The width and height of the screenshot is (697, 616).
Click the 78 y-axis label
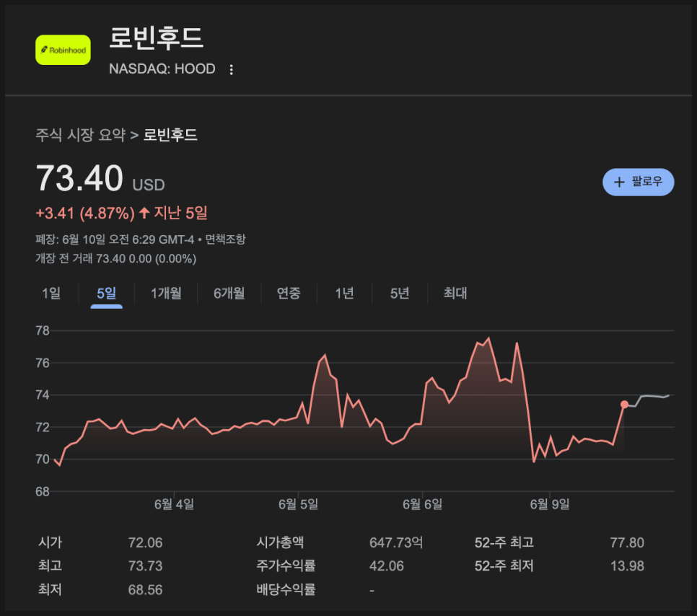point(43,330)
